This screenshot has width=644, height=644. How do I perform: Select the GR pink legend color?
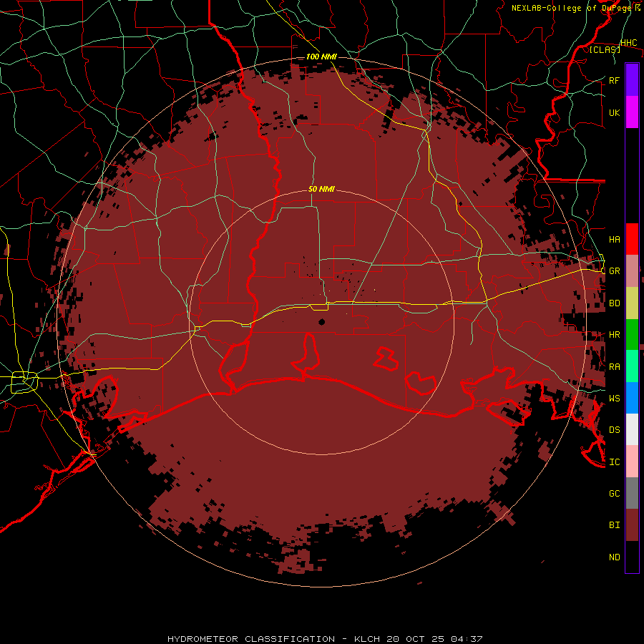(632, 271)
